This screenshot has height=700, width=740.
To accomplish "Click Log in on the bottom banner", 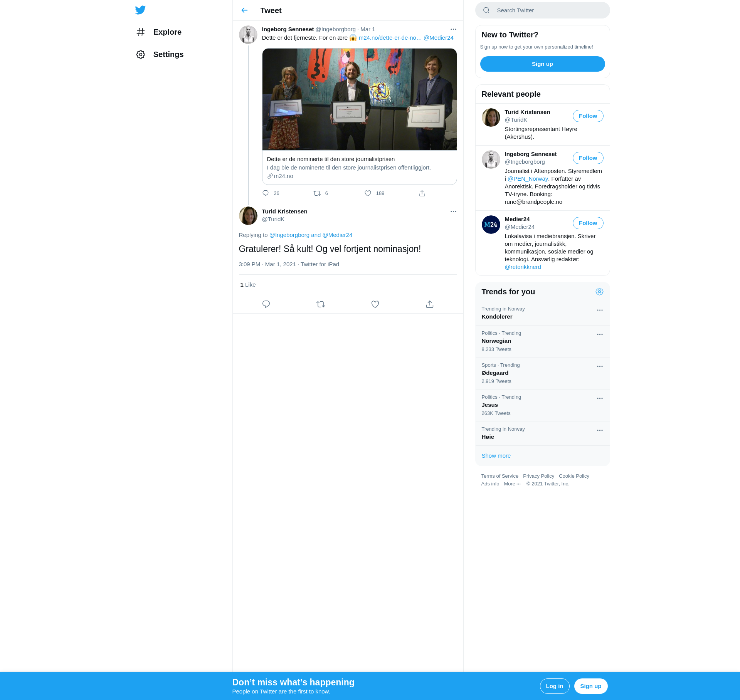I will coord(555,686).
